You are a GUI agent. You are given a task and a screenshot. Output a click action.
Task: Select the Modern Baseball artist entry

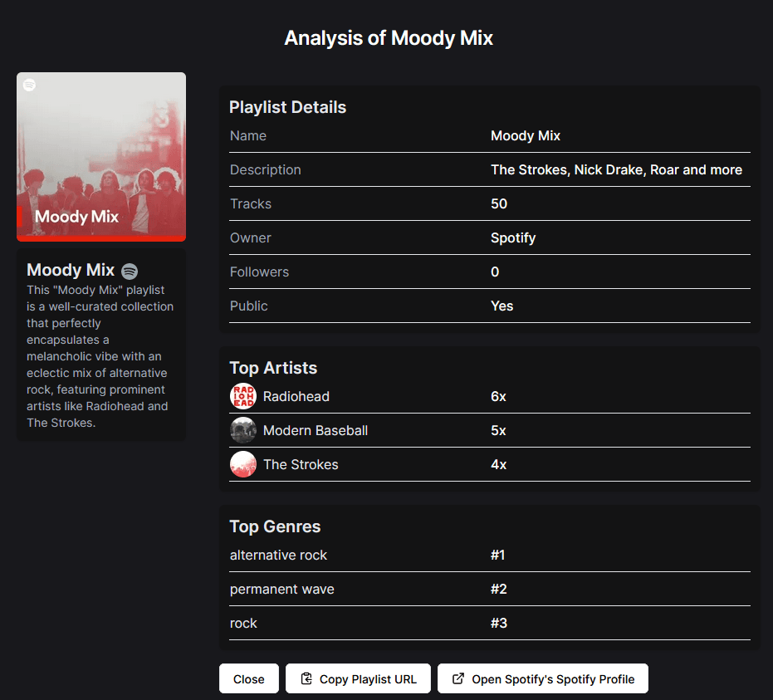pyautogui.click(x=316, y=430)
